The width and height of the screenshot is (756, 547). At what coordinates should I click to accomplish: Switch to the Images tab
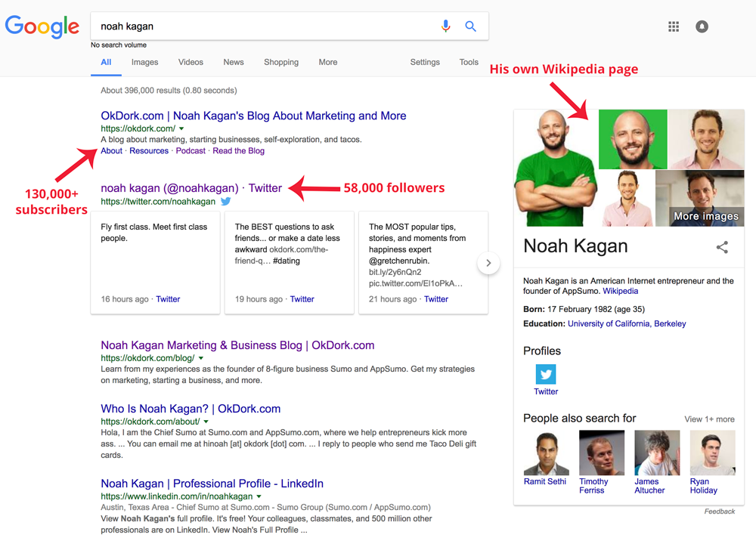pos(144,62)
